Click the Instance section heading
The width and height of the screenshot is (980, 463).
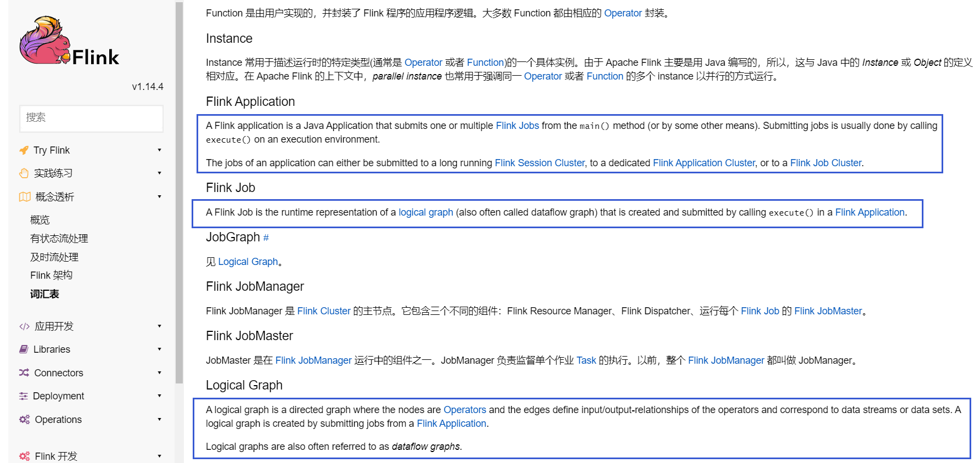(229, 38)
